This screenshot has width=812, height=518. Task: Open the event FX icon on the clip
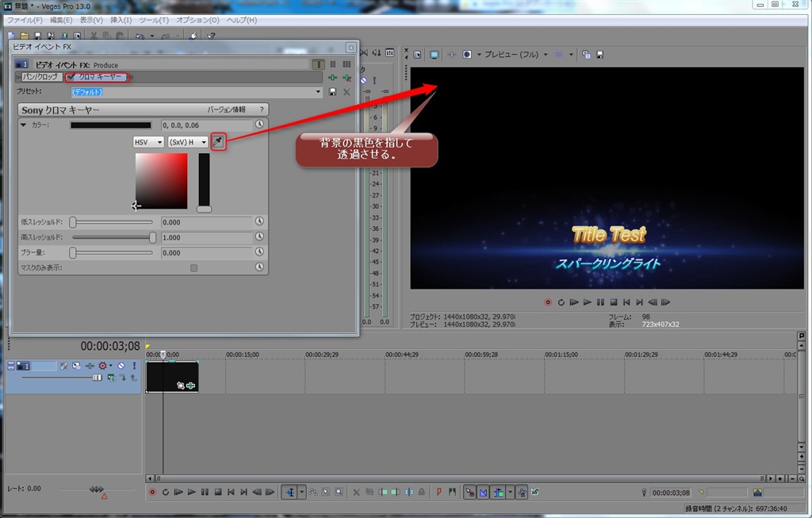tap(190, 386)
